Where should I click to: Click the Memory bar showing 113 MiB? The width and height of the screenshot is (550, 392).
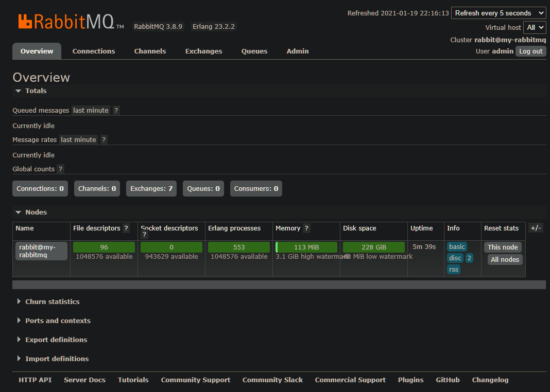pyautogui.click(x=306, y=247)
